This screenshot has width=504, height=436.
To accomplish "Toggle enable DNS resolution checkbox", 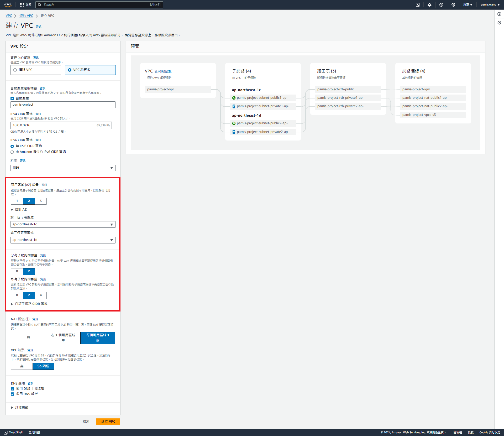I will click(x=12, y=394).
